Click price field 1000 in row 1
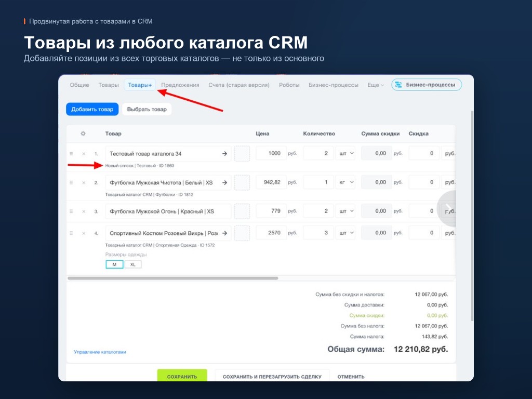This screenshot has width=532, height=399. tap(271, 153)
